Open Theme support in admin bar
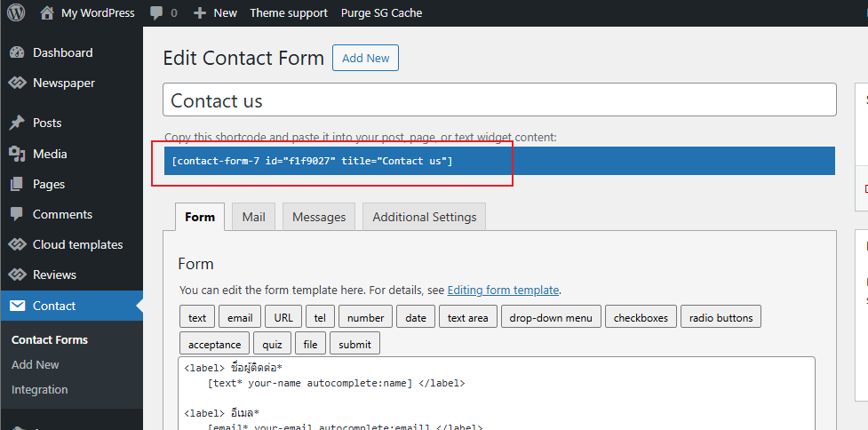This screenshot has width=868, height=430. [289, 12]
